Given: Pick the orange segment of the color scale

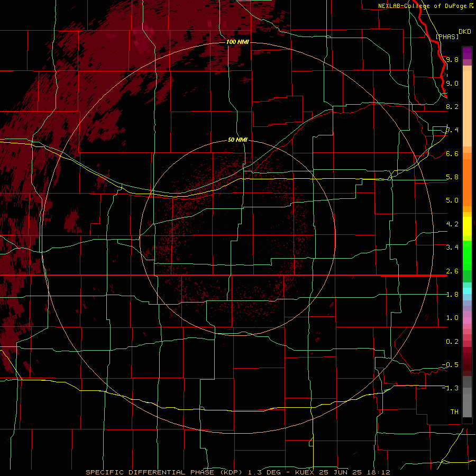Looking at the screenshot, I should (467, 182).
